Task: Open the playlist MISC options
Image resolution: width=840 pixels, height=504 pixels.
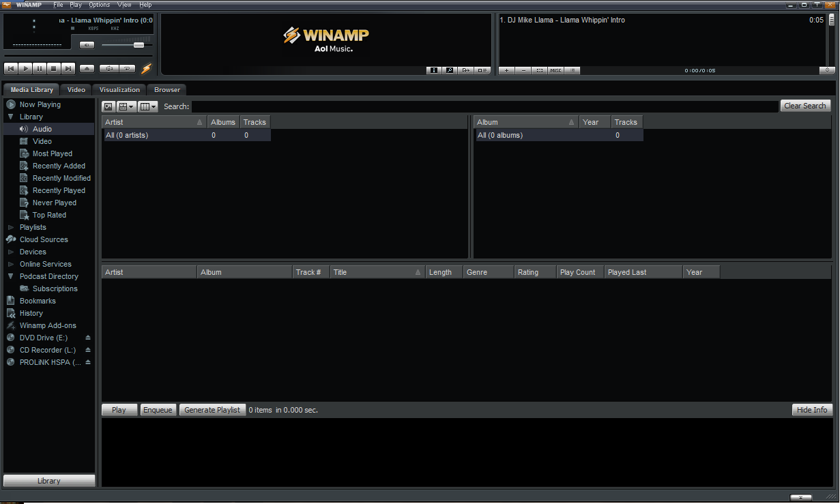Action: click(556, 70)
